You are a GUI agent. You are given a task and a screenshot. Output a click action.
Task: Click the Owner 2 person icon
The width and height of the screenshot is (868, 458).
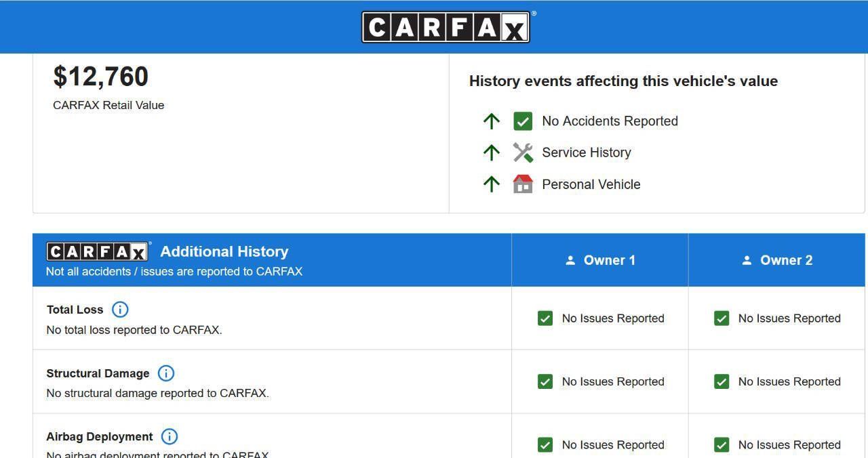click(x=747, y=260)
